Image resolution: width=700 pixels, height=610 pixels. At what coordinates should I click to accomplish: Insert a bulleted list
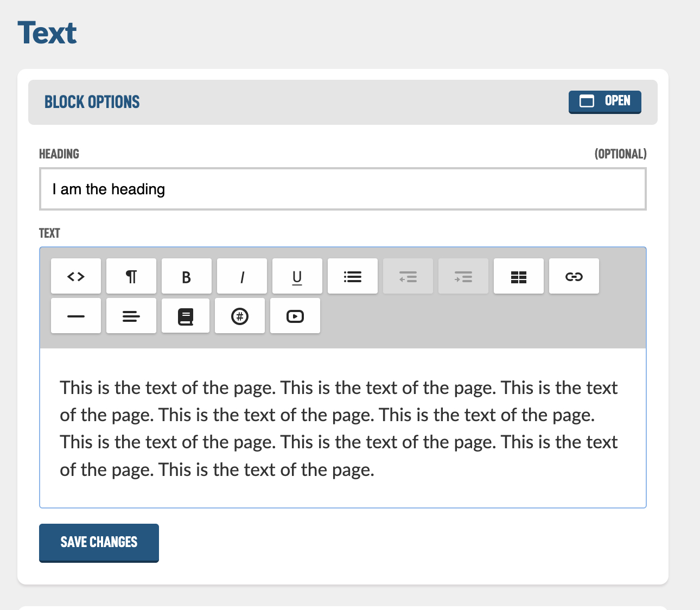353,276
